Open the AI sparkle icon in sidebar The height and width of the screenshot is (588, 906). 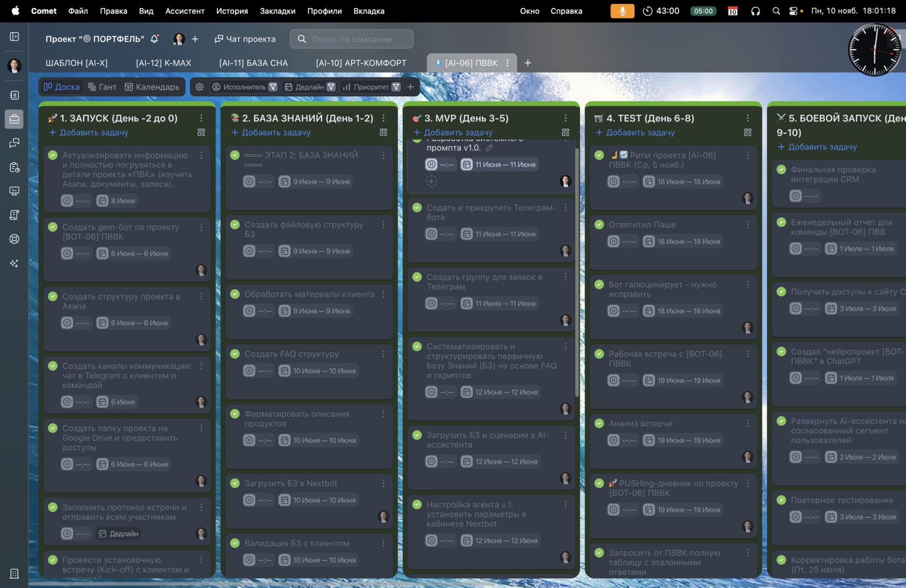click(15, 263)
